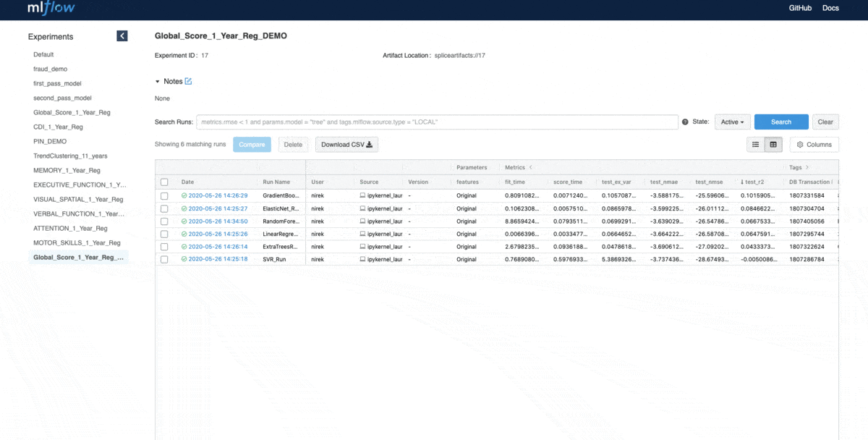
Task: Switch to compact list view icon
Action: click(756, 144)
